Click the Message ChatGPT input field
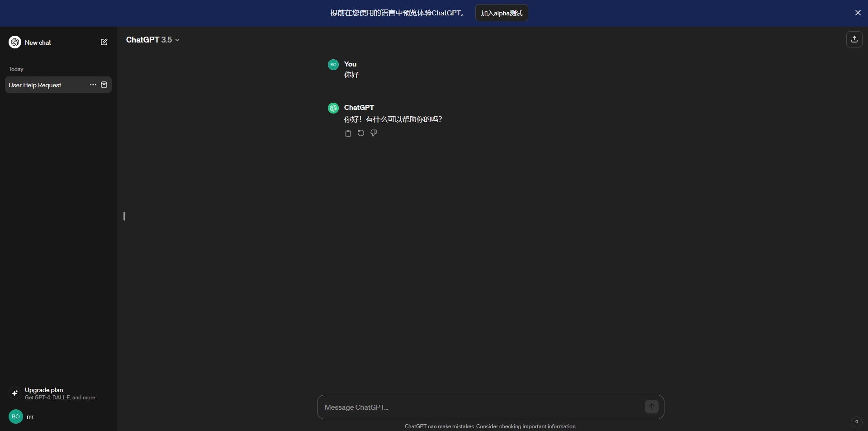Image resolution: width=868 pixels, height=431 pixels. 490,407
